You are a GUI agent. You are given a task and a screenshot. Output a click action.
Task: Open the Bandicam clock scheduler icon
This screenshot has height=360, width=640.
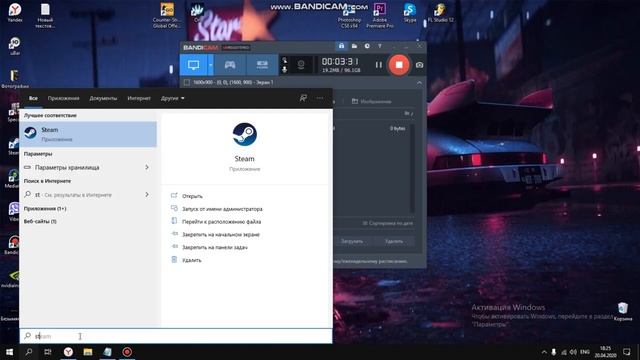tap(367, 46)
